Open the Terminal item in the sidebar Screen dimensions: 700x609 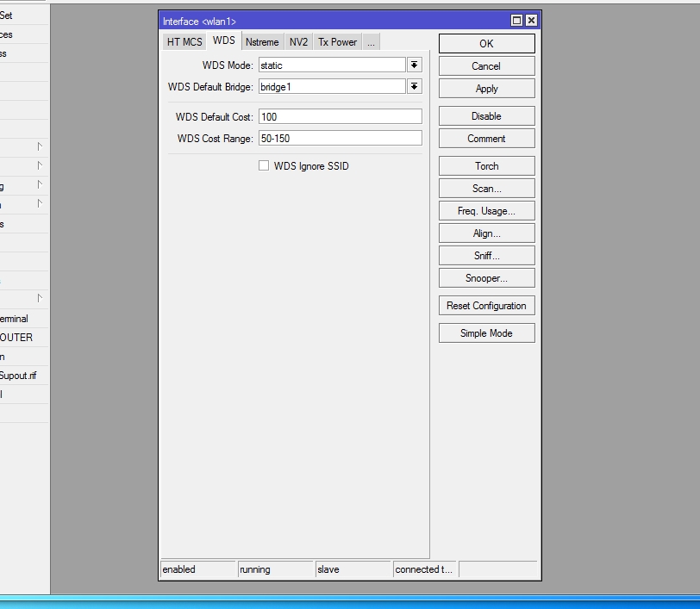click(x=24, y=319)
